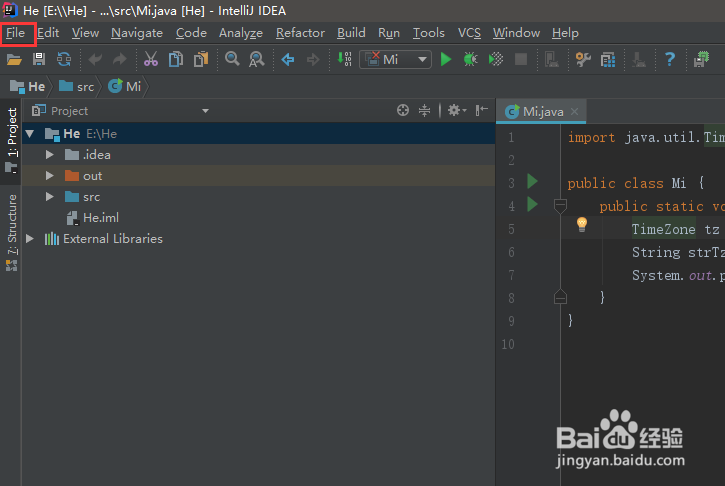Click the Redo arrow icon
Screen dimensions: 725x486
(x=120, y=59)
